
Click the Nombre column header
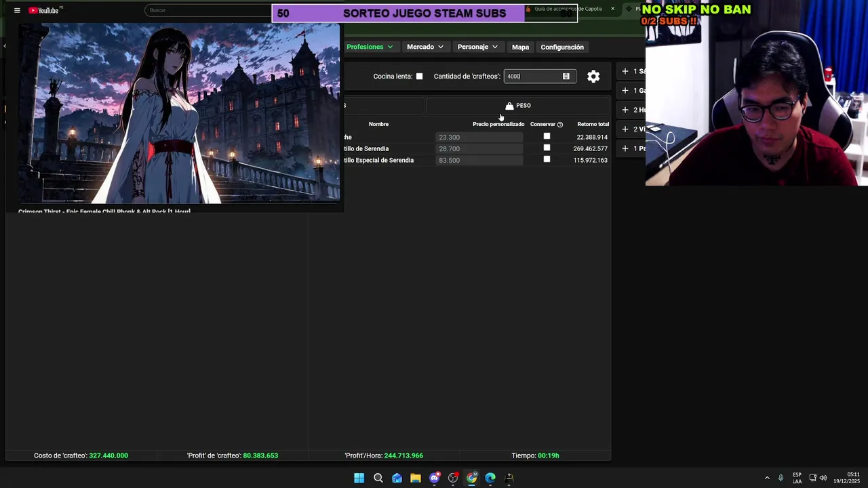(x=378, y=124)
